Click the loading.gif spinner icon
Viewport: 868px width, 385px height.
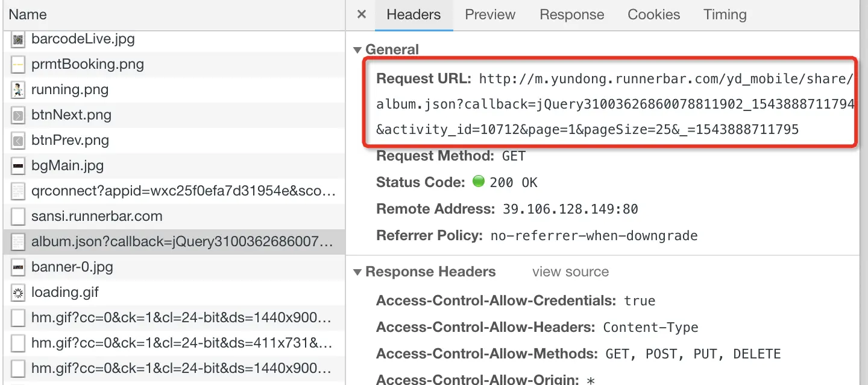point(18,293)
